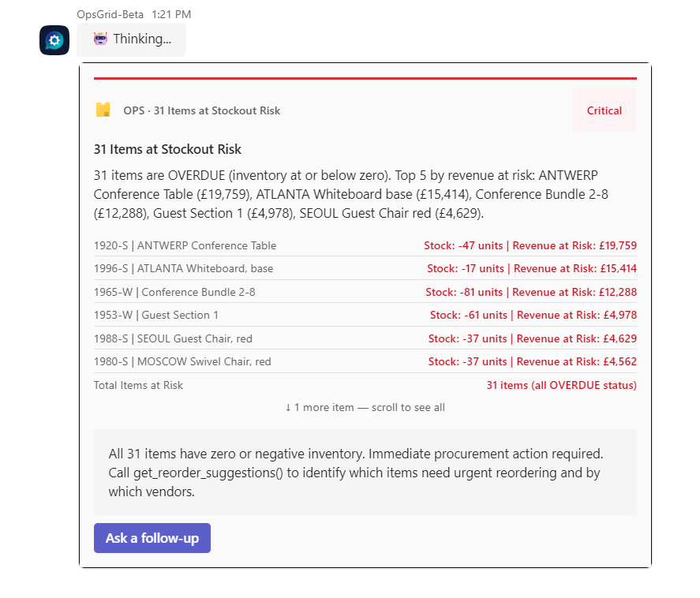Click the Revenue at Risk £4,629 value
Viewport: 700px width, 598px height.
(x=577, y=338)
